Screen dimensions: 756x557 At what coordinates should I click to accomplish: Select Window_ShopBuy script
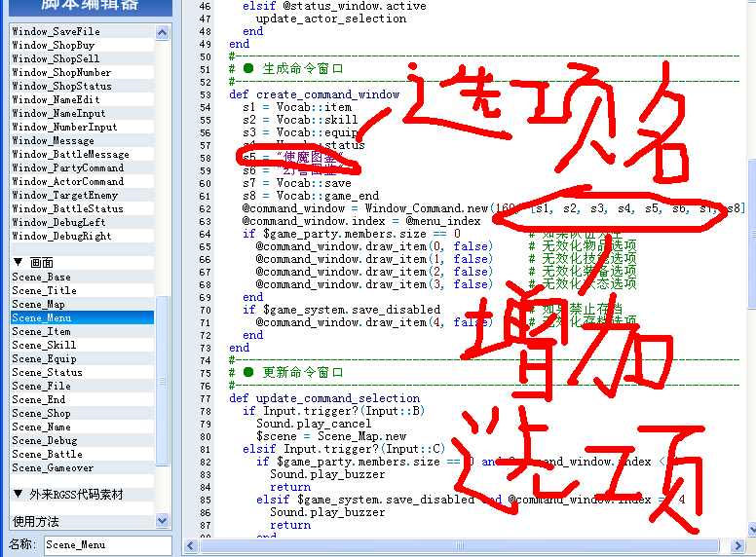[82, 45]
